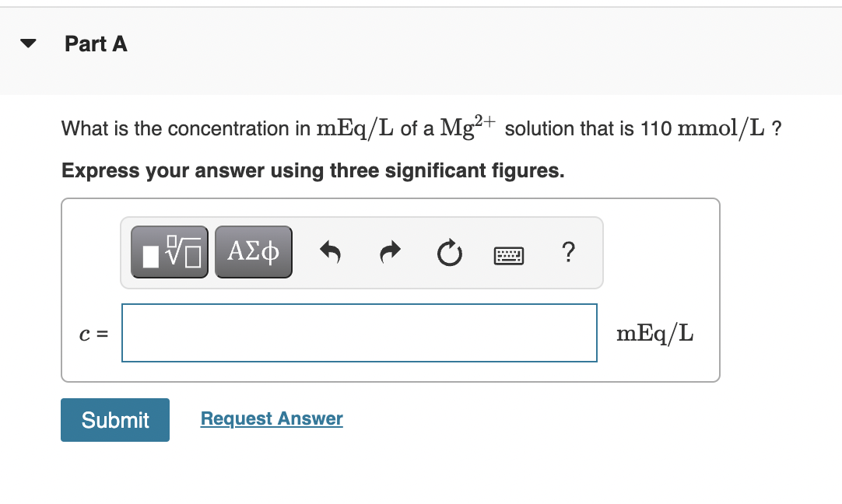Click the Part A disclosure triangle
The width and height of the screenshot is (842, 504).
click(27, 44)
